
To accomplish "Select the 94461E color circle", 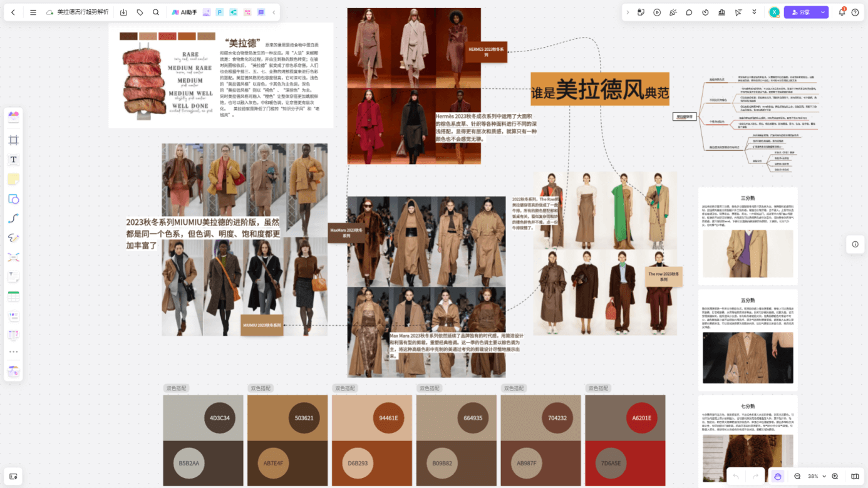I will point(388,418).
